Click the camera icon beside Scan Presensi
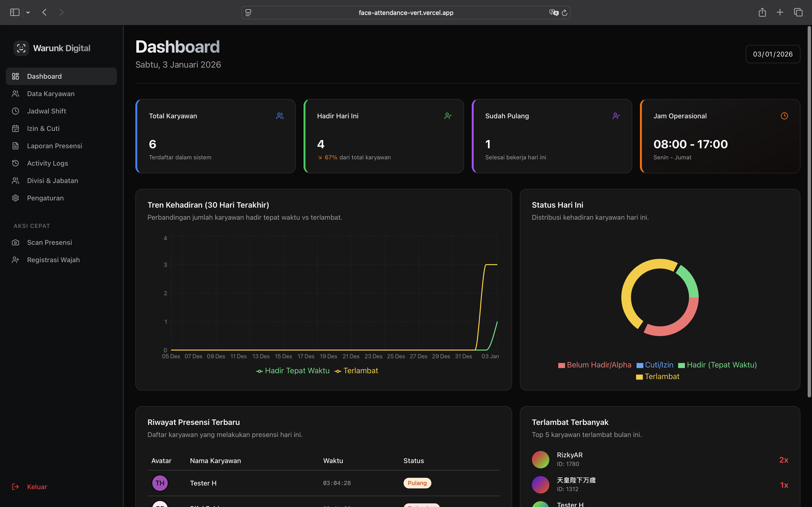Screen dimensions: 812x507 [x=15, y=242]
